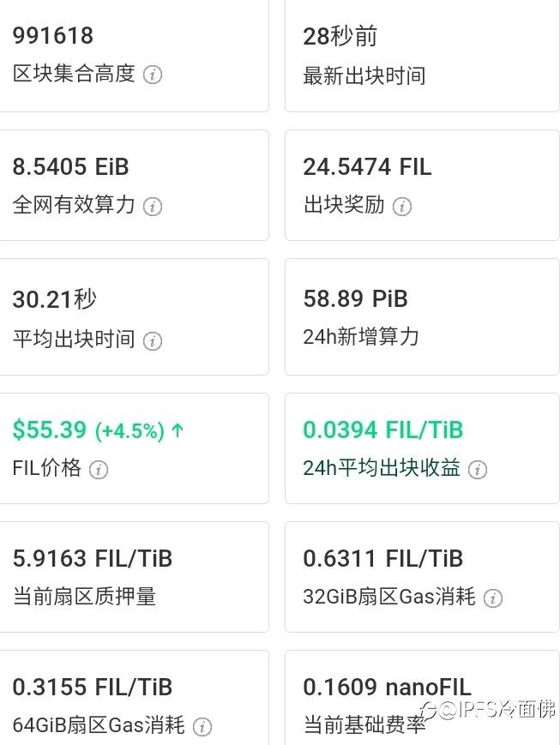Click the green up arrow beside +4.5%
This screenshot has height=745, width=560.
point(178,430)
